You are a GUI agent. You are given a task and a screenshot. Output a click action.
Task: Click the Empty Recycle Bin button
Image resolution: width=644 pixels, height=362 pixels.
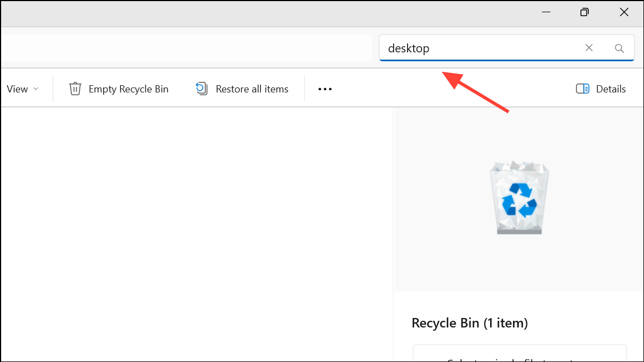coord(119,89)
